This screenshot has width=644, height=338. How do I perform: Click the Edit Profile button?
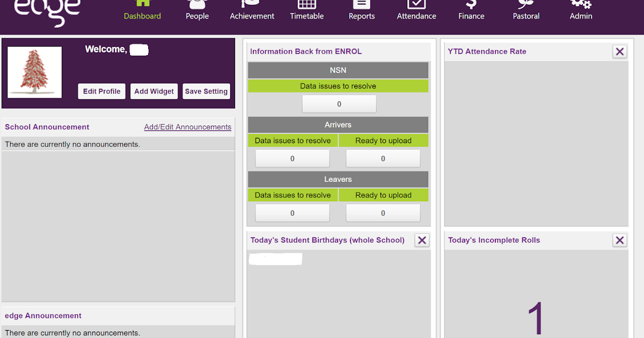point(101,91)
